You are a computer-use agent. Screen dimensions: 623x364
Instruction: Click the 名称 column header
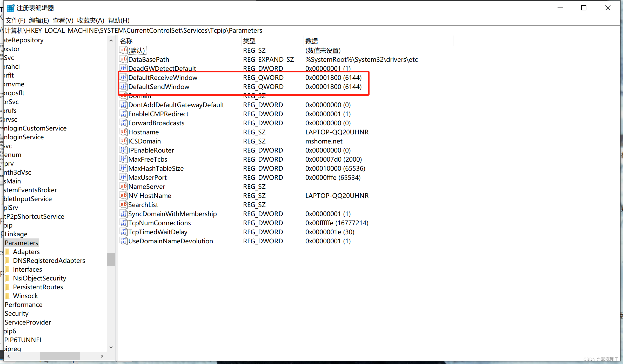point(126,41)
